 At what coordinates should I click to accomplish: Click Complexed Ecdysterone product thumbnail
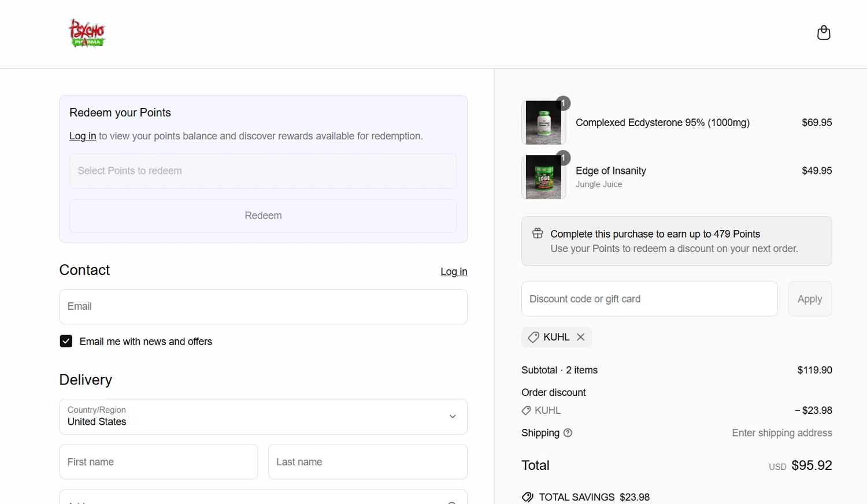(x=544, y=123)
